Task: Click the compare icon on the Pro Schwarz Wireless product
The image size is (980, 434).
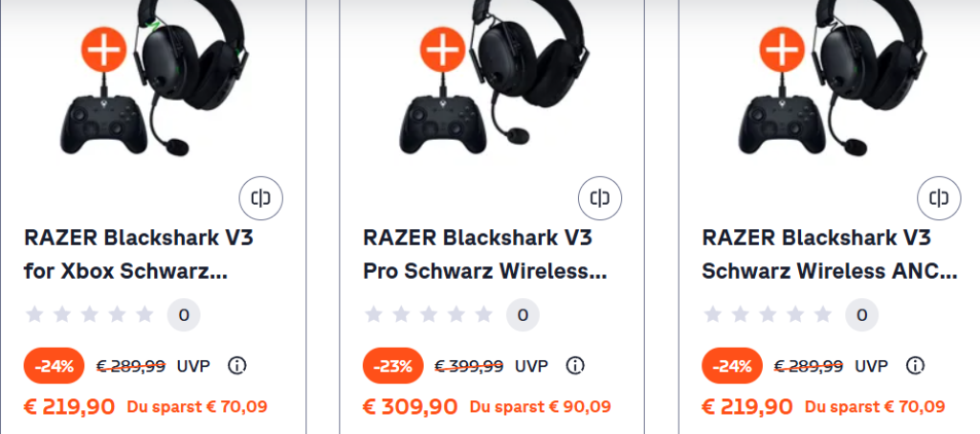Action: coord(600,199)
